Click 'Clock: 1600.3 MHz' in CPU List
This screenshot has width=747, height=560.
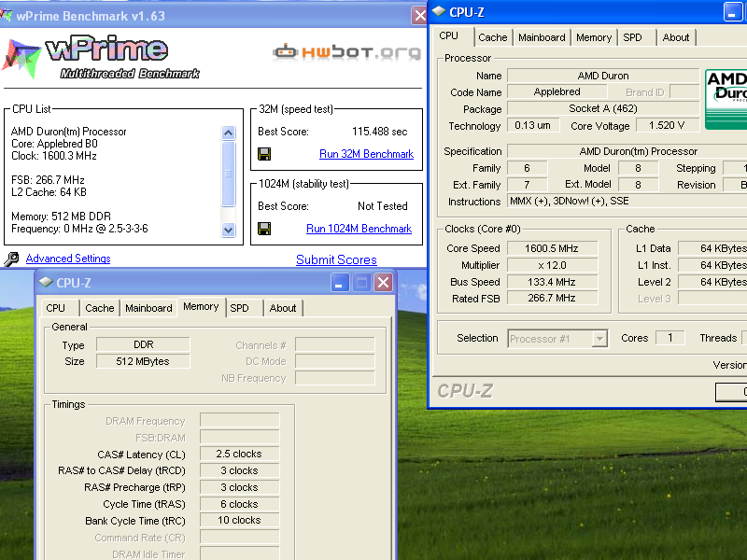54,156
